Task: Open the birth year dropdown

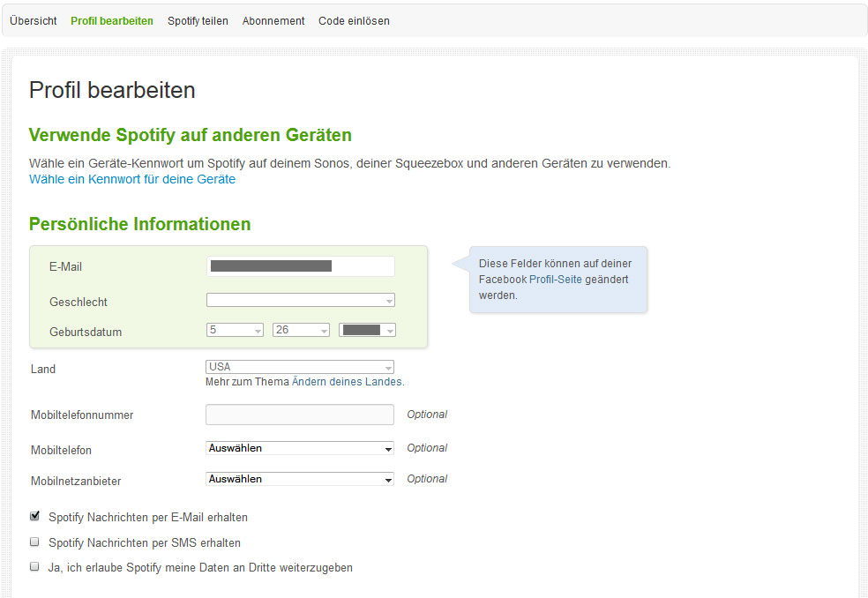Action: (x=367, y=330)
